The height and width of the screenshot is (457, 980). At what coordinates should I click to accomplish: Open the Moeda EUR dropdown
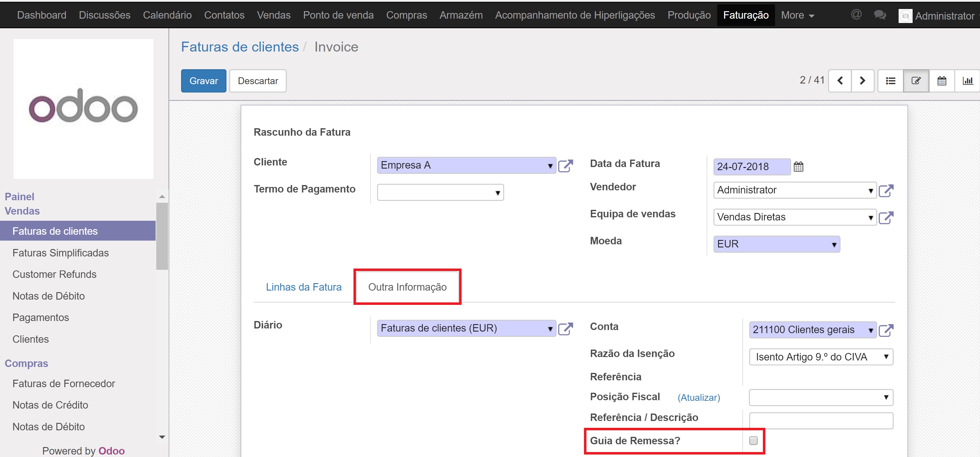point(834,244)
